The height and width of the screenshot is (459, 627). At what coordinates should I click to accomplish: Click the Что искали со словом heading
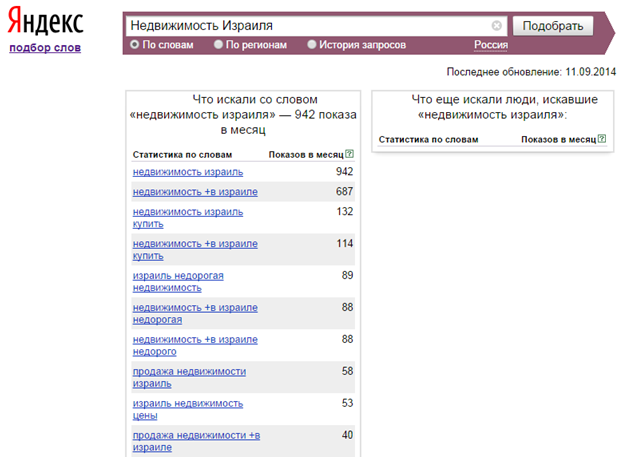[x=243, y=115]
